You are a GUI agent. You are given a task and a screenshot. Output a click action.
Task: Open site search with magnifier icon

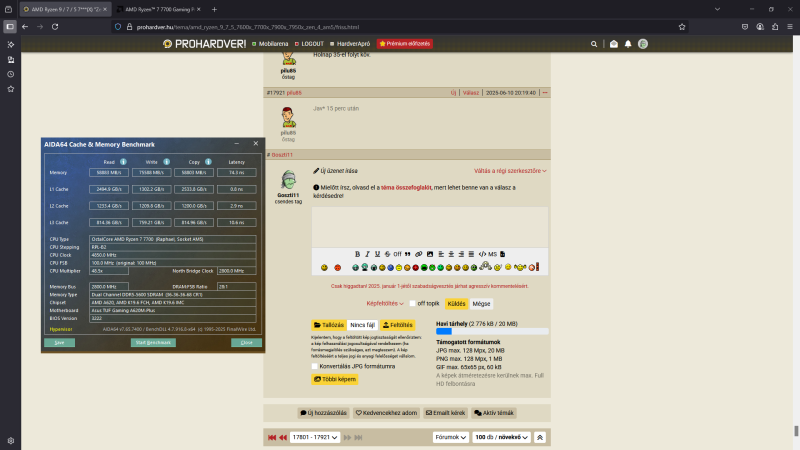(594, 44)
